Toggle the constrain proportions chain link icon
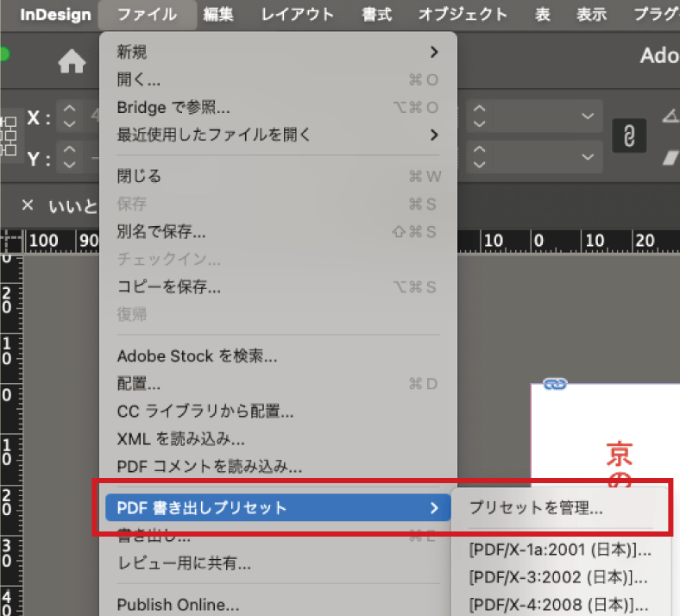Image resolution: width=680 pixels, height=616 pixels. [x=629, y=135]
